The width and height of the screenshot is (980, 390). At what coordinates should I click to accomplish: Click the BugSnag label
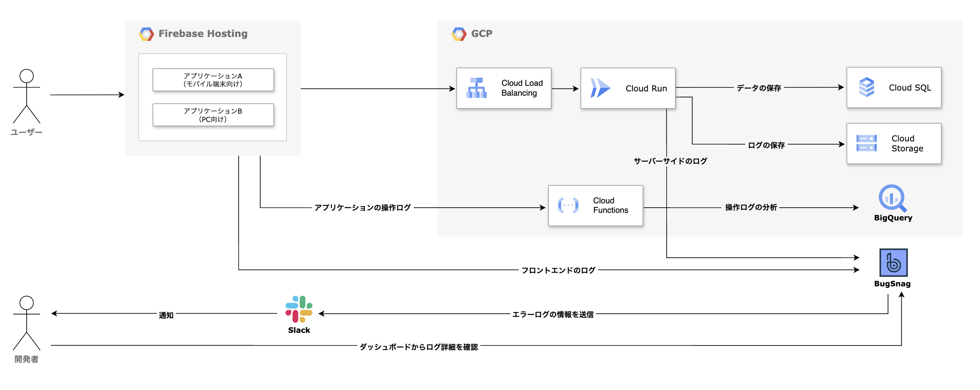[x=892, y=284]
